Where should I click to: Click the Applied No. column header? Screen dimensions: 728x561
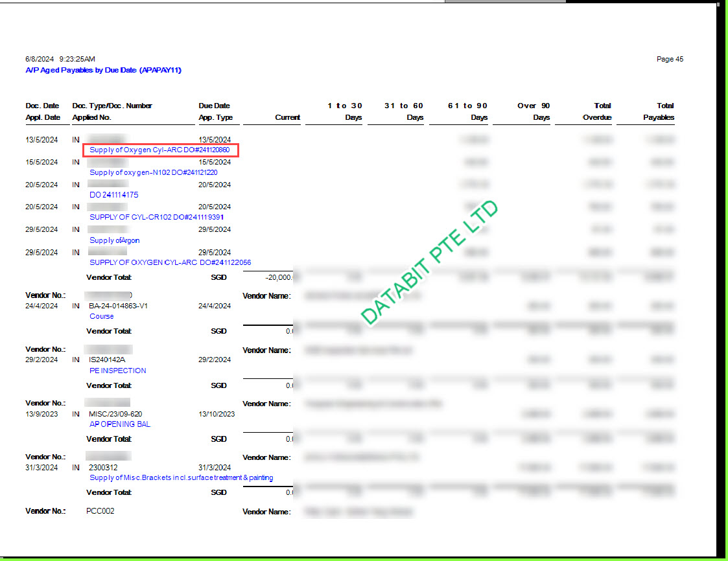pyautogui.click(x=91, y=117)
